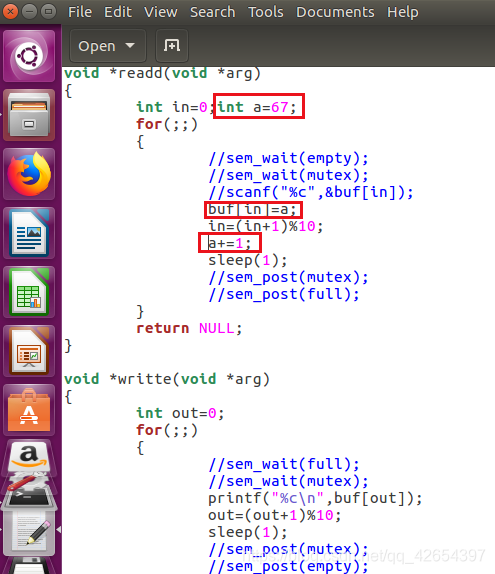Open Amazon launcher from dock
Viewport: 495px width, 574px height.
coord(29,456)
